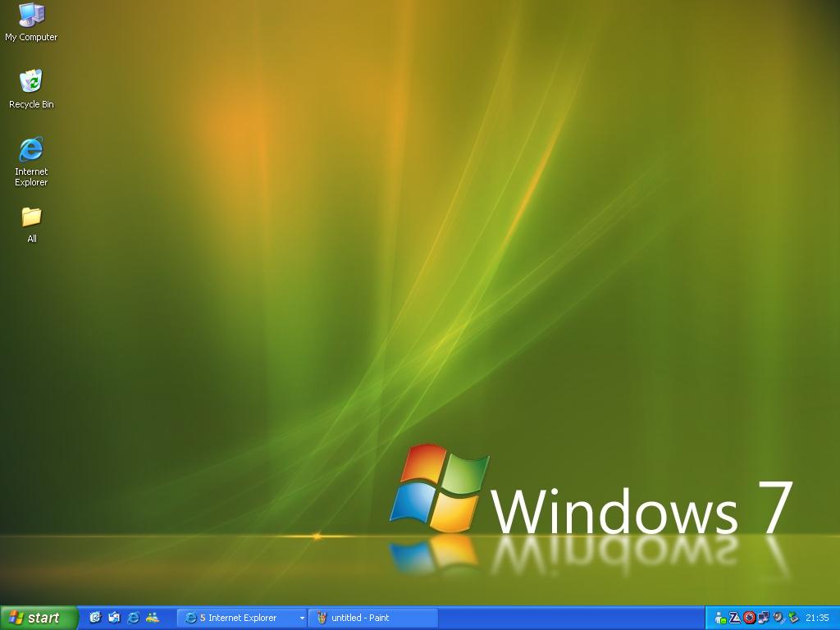840x630 pixels.
Task: Click the volume speaker tray icon
Action: click(778, 619)
